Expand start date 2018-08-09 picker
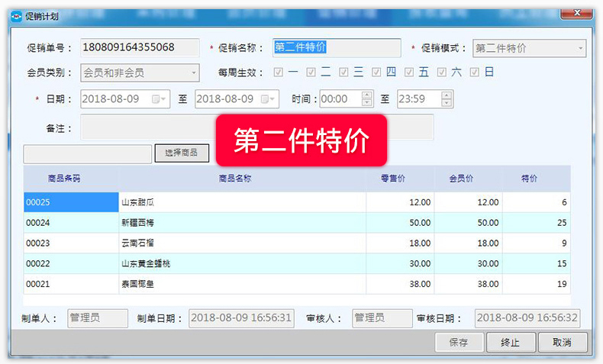The height and width of the screenshot is (364, 603). [x=163, y=99]
